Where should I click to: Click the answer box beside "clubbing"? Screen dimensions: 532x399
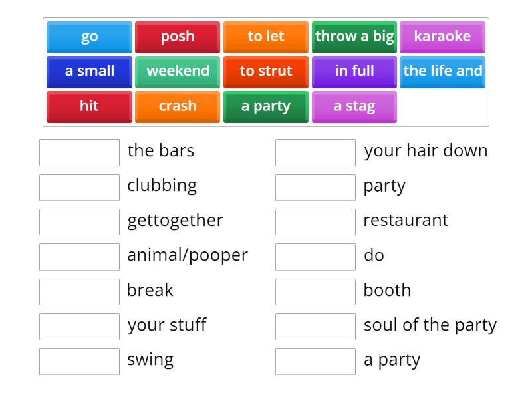coord(78,187)
